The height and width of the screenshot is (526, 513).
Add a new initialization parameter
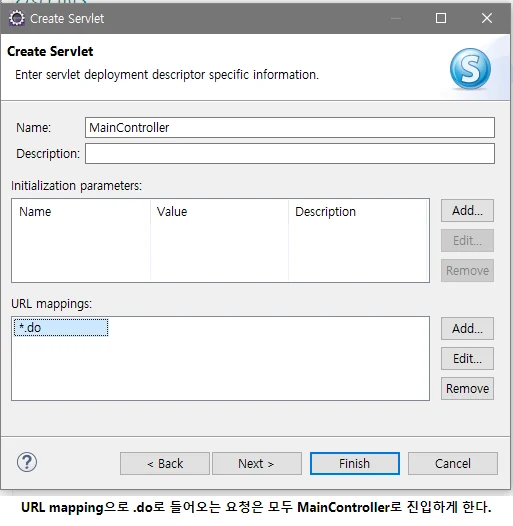pos(467,211)
